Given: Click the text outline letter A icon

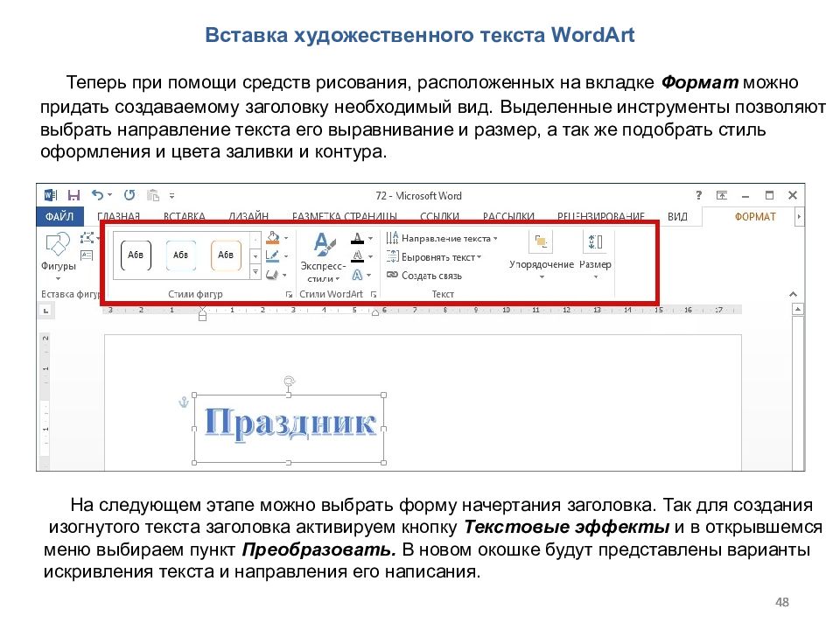Looking at the screenshot, I should coord(357,256).
